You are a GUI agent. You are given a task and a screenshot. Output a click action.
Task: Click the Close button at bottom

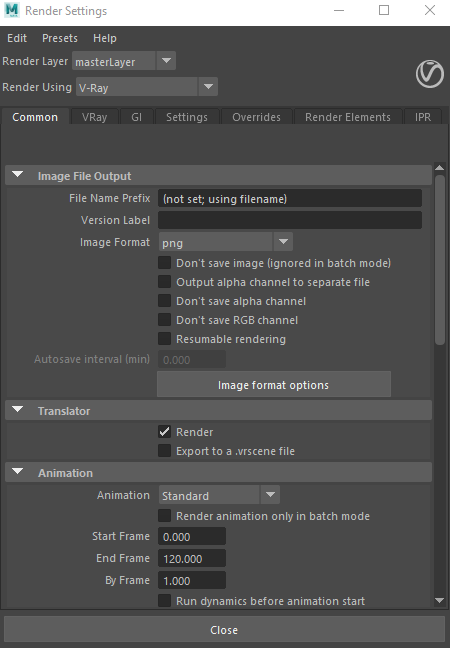coord(224,630)
